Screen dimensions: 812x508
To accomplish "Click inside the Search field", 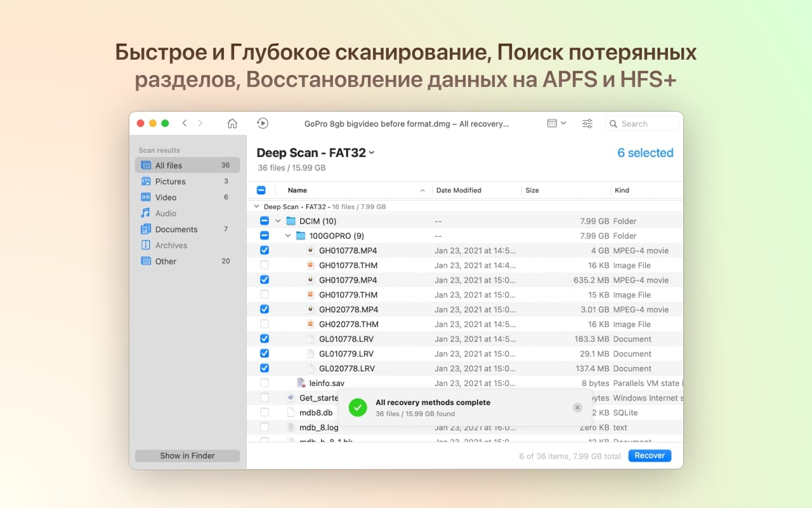I will point(641,123).
